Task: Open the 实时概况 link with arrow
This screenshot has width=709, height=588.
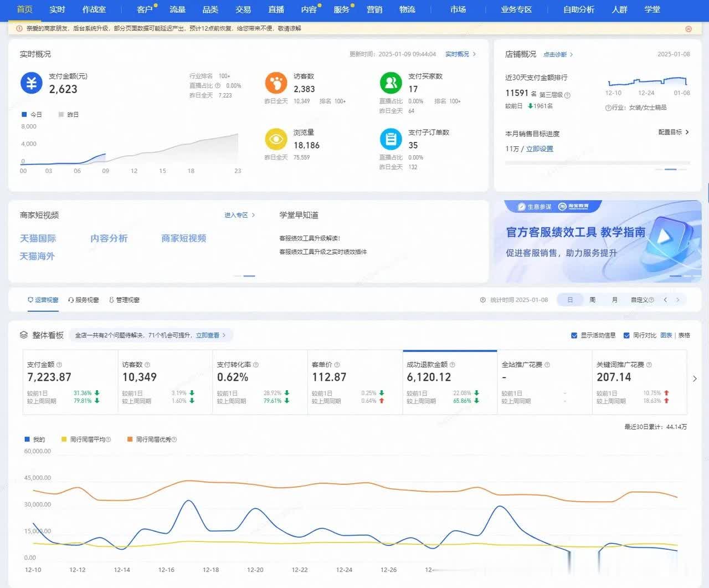Action: 461,54
